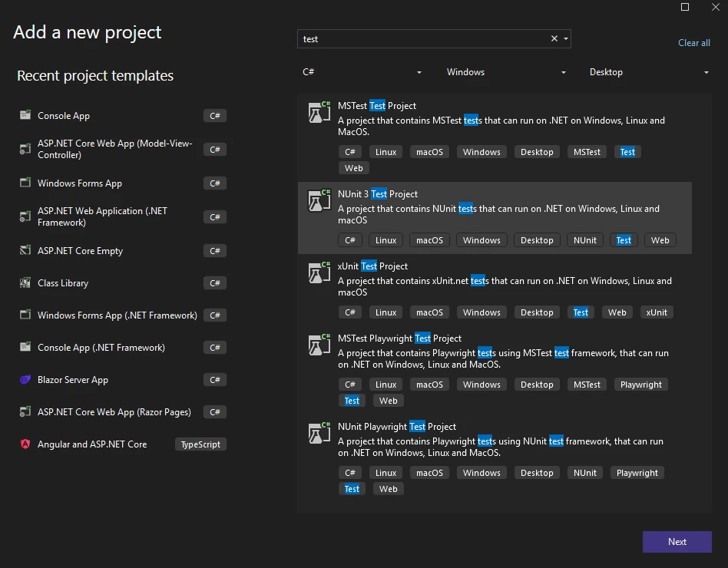Viewport: 728px width, 568px height.
Task: Click the ASP.NET Core Web App (Razor Pages) icon
Action: click(x=25, y=411)
